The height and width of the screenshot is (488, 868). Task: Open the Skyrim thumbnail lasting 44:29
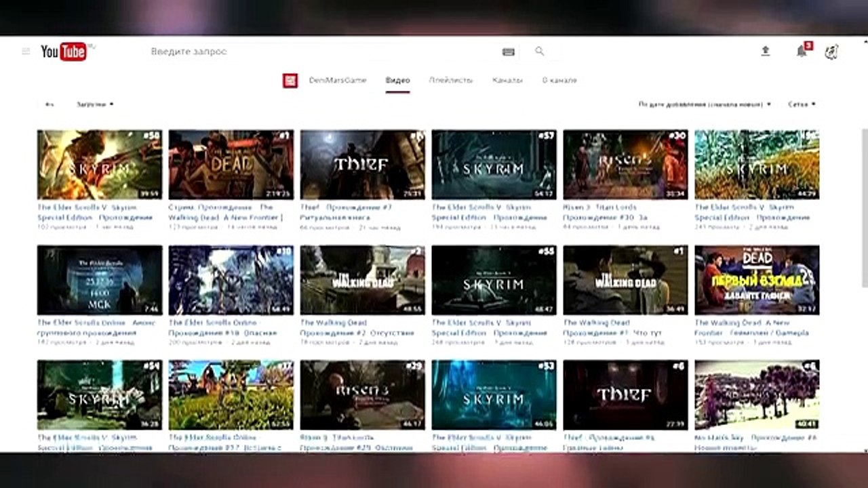(757, 165)
